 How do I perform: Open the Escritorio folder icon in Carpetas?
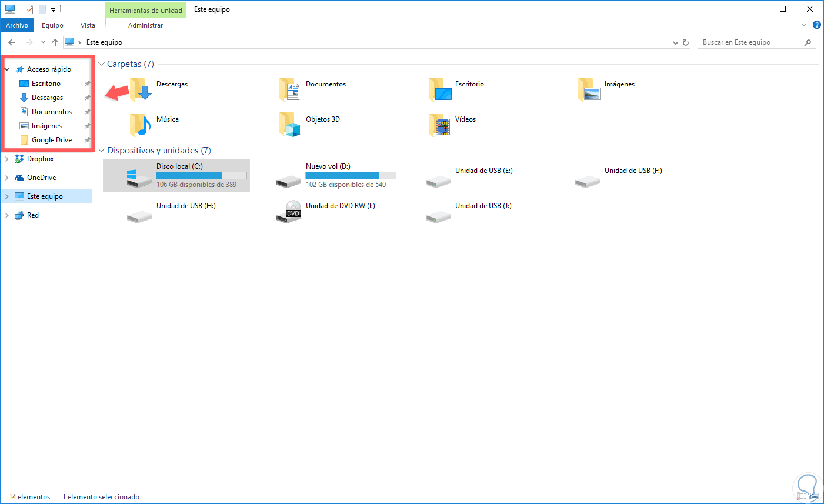point(439,89)
